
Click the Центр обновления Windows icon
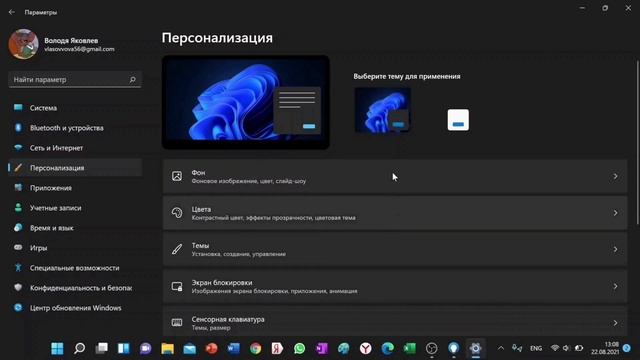click(x=18, y=308)
